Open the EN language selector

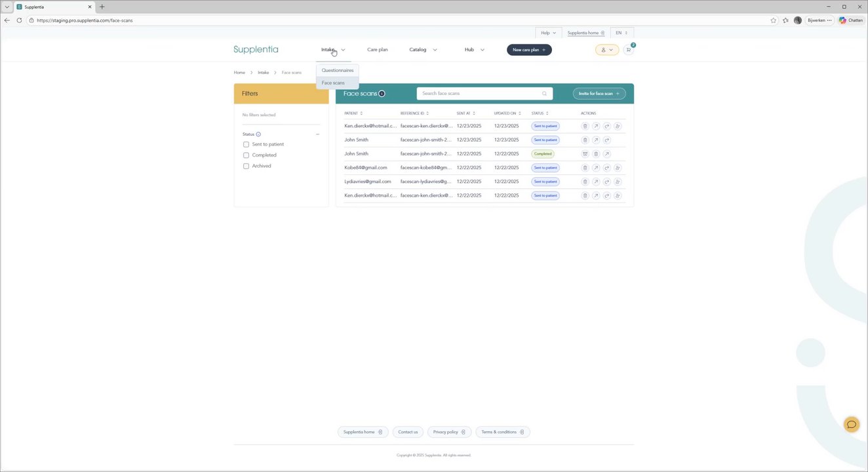pos(621,33)
